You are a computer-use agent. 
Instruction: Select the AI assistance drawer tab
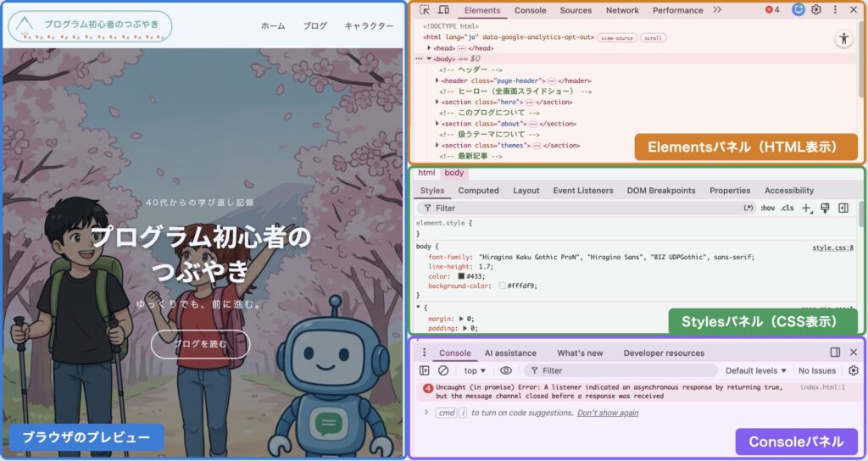click(x=510, y=353)
